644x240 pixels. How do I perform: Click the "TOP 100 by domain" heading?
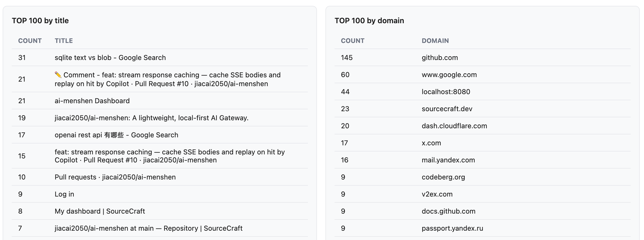[x=369, y=21]
